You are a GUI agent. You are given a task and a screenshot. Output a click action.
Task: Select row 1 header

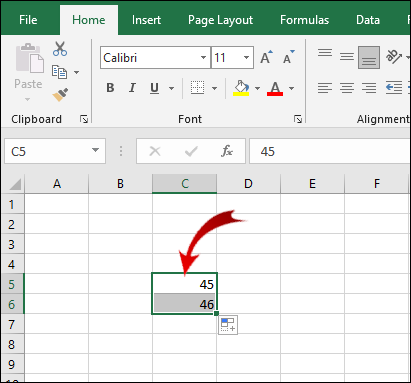[x=13, y=204]
